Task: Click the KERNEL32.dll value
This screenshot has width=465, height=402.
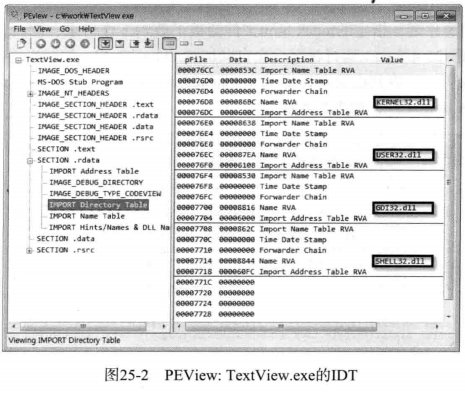Action: (x=404, y=102)
